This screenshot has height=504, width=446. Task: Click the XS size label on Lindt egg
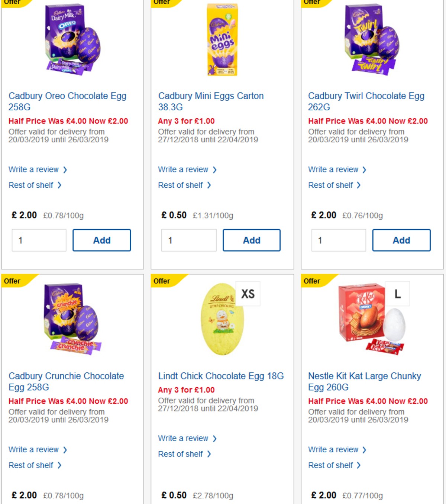(248, 293)
